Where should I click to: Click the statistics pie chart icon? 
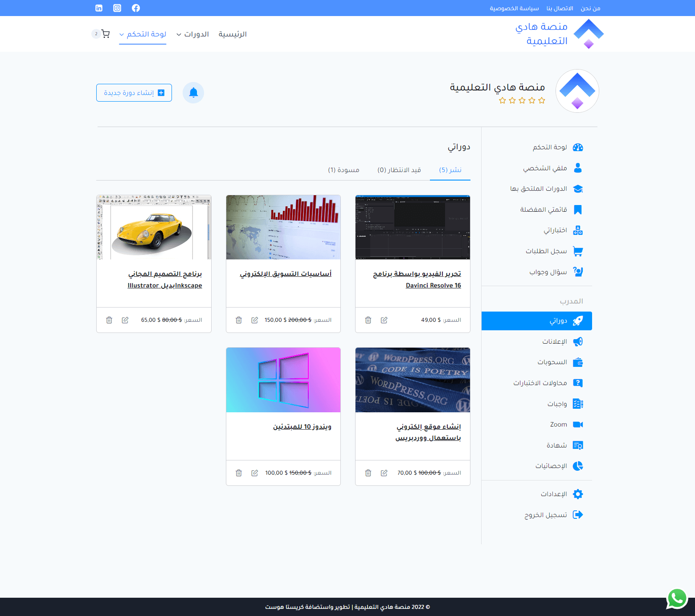[x=578, y=466]
